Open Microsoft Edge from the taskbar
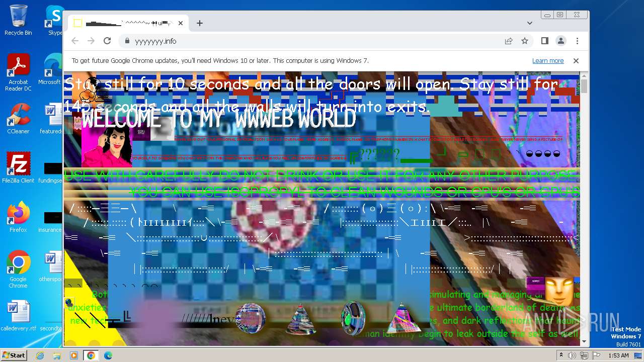Screen dimensions: 644x362 pos(108,355)
